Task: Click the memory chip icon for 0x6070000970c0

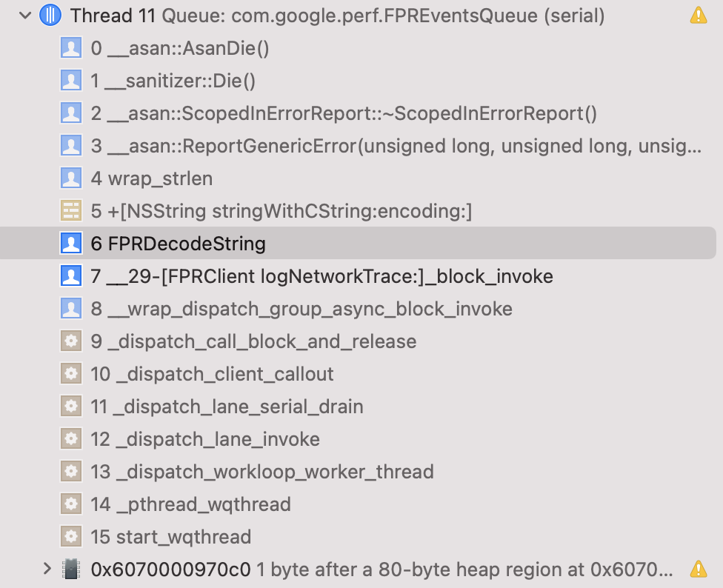Action: tap(71, 569)
